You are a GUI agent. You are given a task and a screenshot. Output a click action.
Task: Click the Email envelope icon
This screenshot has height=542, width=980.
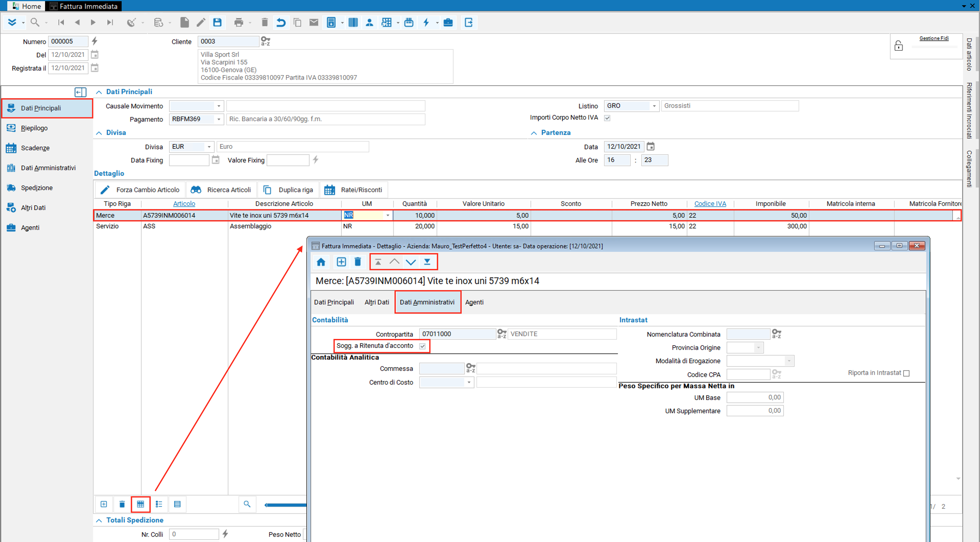tap(314, 22)
